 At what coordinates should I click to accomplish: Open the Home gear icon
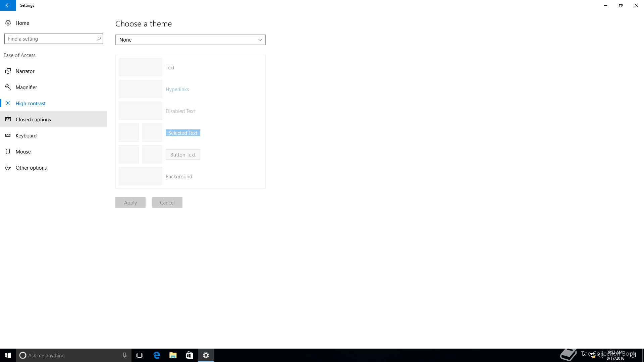[8, 23]
